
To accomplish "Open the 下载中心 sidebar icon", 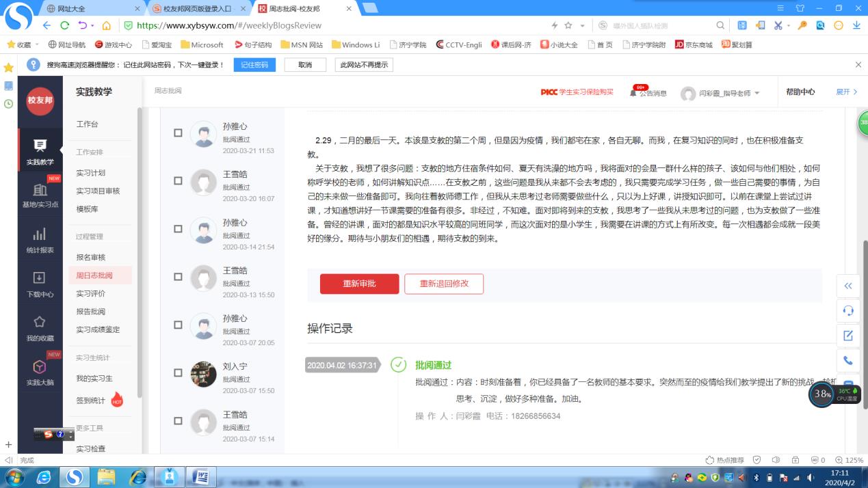I will coord(40,282).
